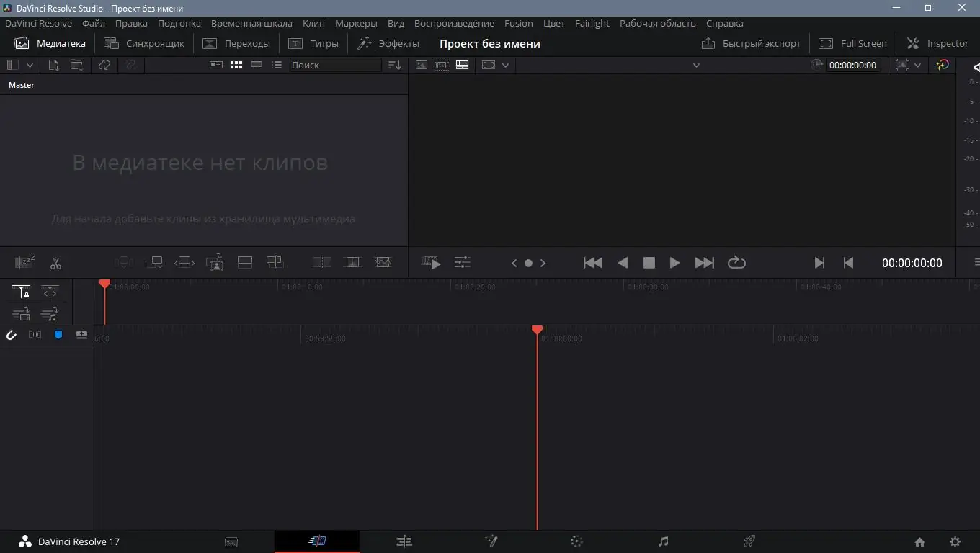This screenshot has width=980, height=553.
Task: Switch to the Эффекты panel
Action: (x=389, y=43)
